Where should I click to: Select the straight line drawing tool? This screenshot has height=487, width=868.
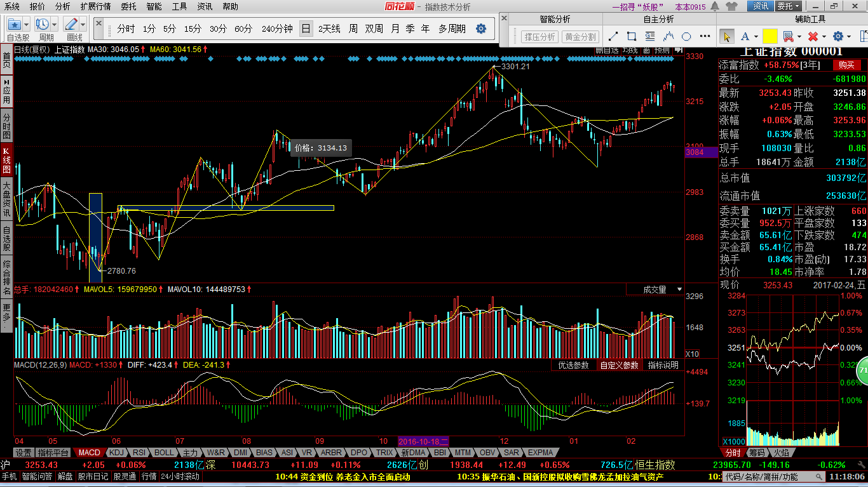[614, 36]
